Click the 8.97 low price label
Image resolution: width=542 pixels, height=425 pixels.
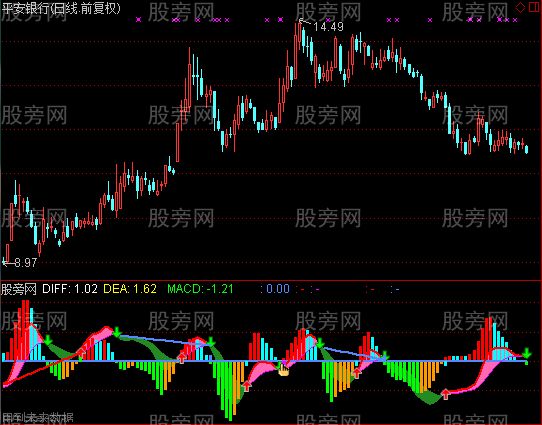(x=26, y=263)
